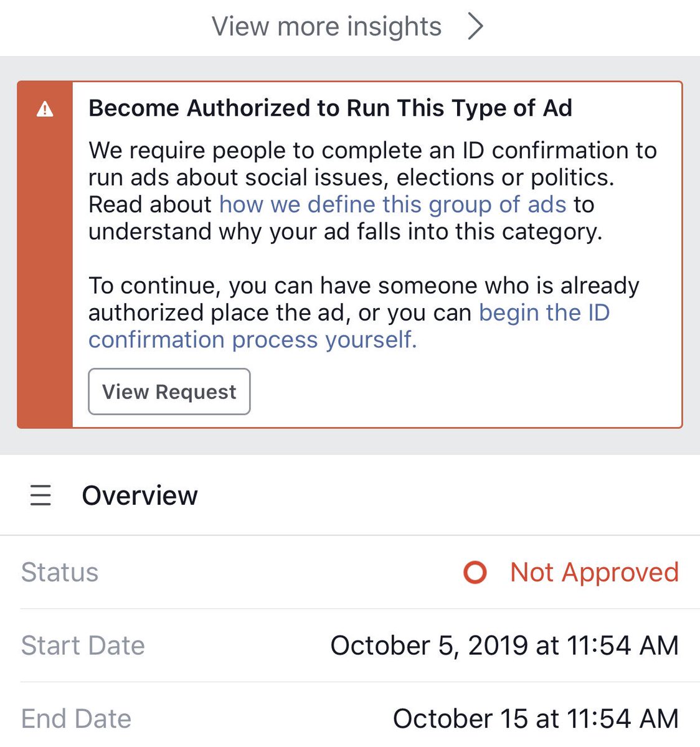Open the hamburger menu icon beside Overview

pos(40,496)
